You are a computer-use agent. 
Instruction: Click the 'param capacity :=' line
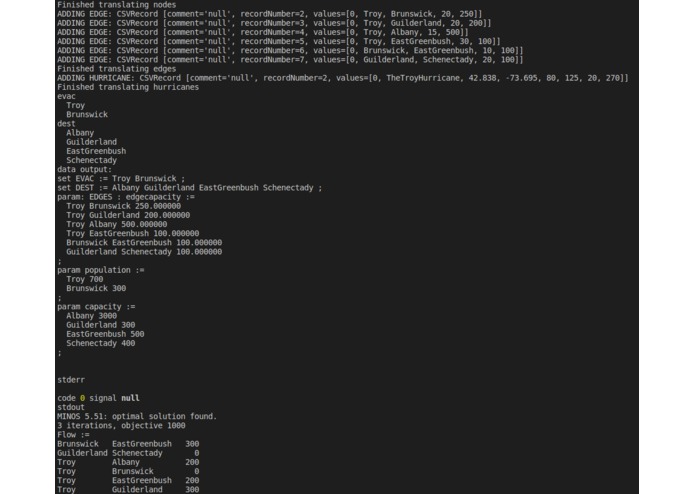(96, 307)
